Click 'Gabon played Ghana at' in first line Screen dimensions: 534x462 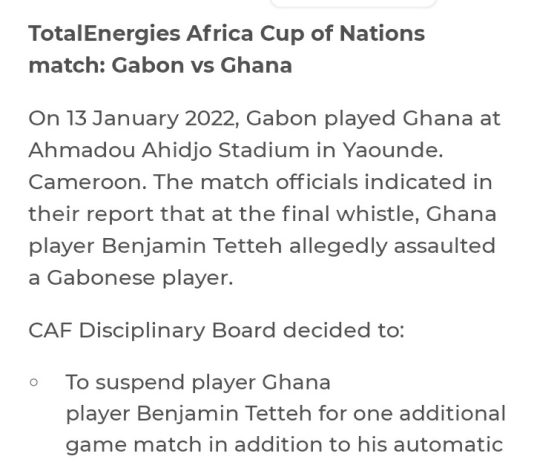pyautogui.click(x=373, y=119)
